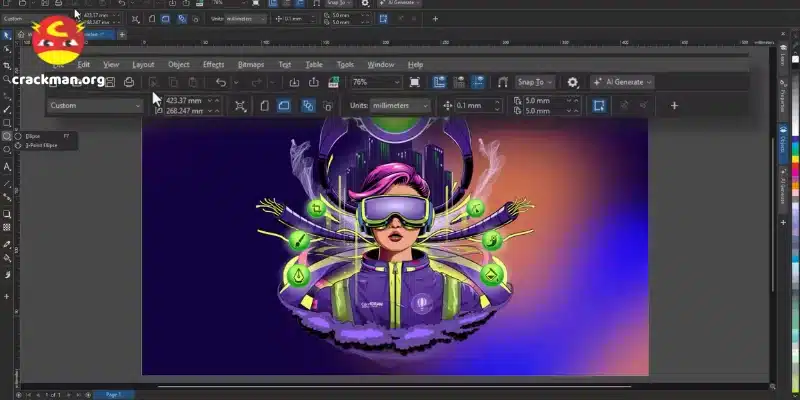Screen dimensions: 800x400
Task: Select the Polygon tool in the toolbox
Action: (7, 149)
